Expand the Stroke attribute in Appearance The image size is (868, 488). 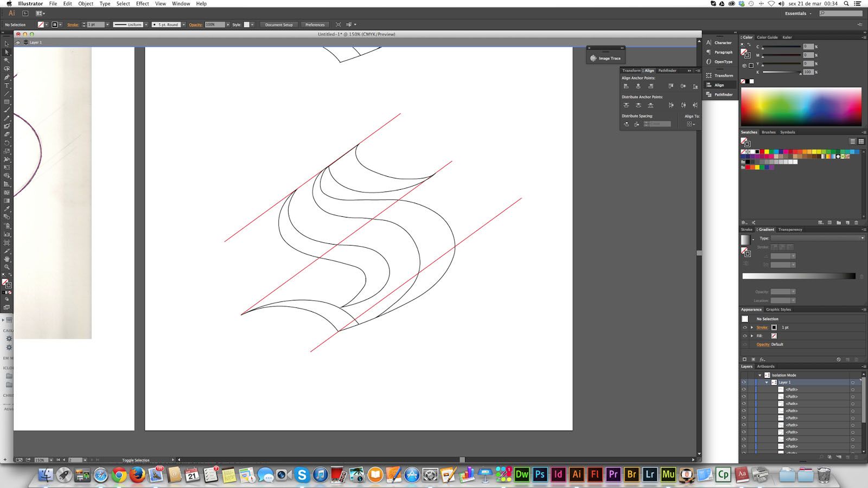point(752,328)
